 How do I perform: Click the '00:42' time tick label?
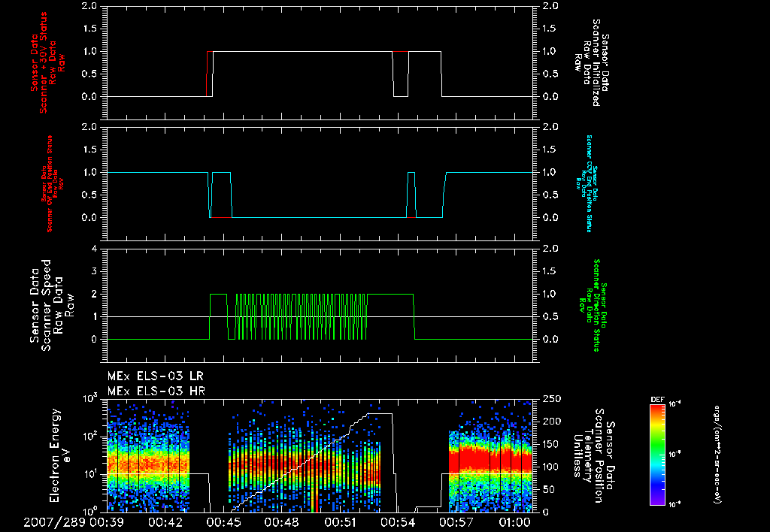pyautogui.click(x=165, y=522)
